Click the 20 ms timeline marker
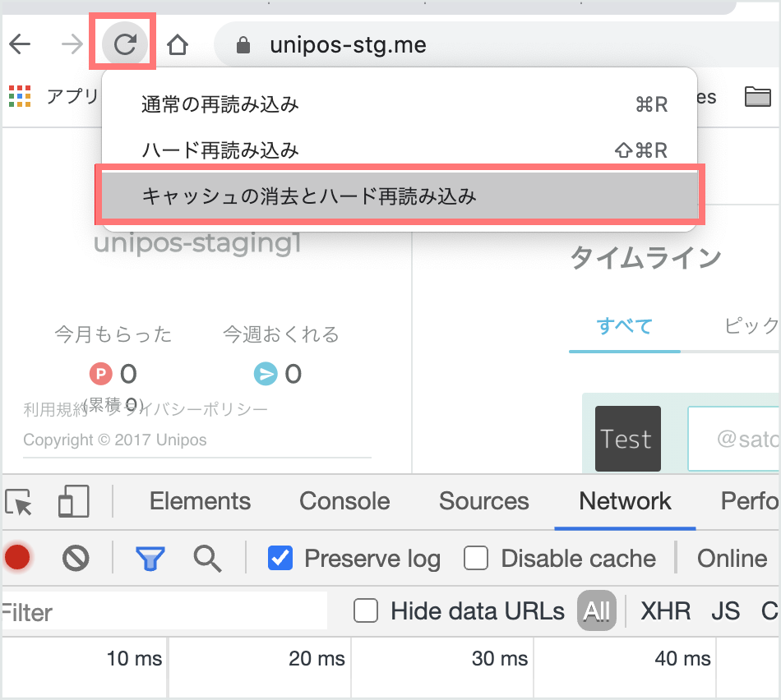Image resolution: width=781 pixels, height=700 pixels. (317, 659)
